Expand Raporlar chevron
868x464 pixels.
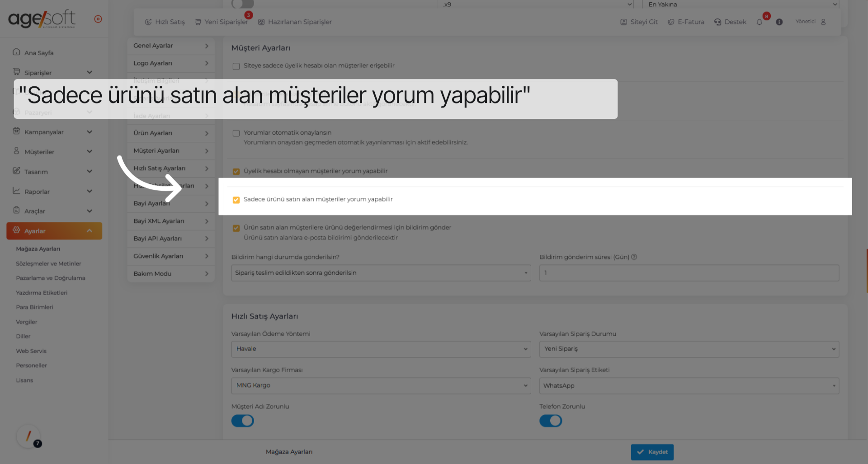90,191
